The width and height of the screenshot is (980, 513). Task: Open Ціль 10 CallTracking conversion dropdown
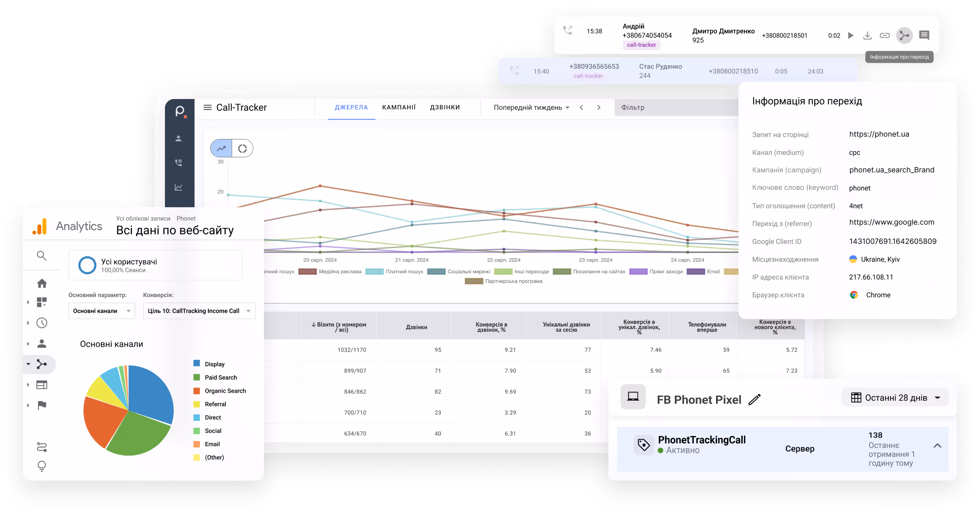199,311
